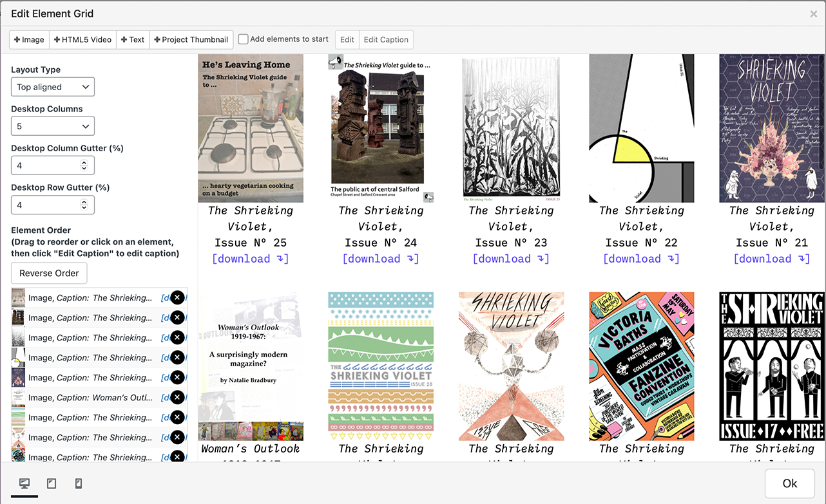Add a Project Thumbnail element
This screenshot has height=504, width=826.
pyautogui.click(x=191, y=39)
